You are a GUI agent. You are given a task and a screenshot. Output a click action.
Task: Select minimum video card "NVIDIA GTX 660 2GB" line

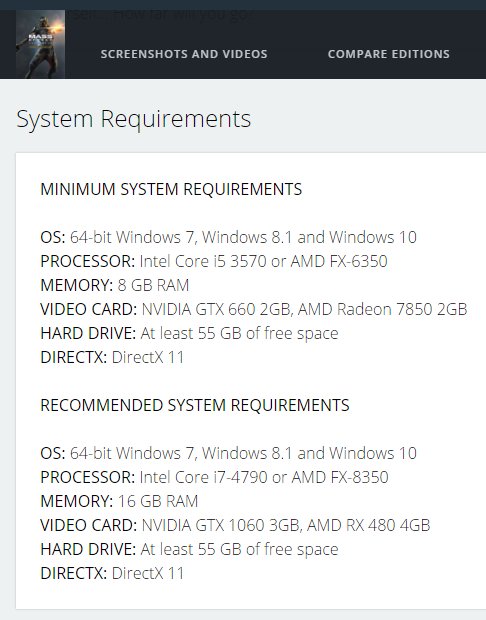click(254, 309)
